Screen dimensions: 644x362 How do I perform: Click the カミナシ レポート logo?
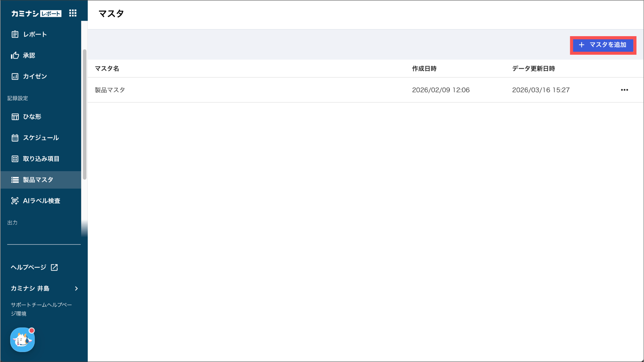[36, 14]
